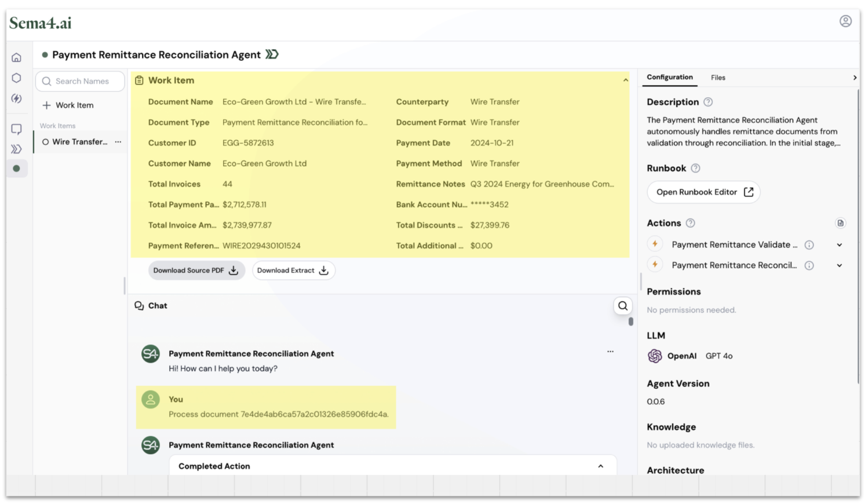Click the Customer ID value EGG-5872613

point(248,143)
